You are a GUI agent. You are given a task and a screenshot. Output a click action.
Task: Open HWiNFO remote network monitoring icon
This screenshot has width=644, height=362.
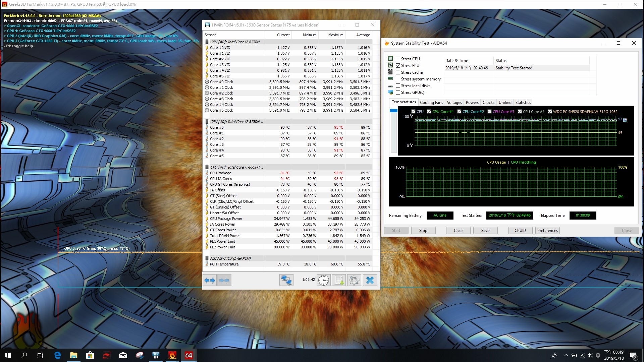point(286,280)
